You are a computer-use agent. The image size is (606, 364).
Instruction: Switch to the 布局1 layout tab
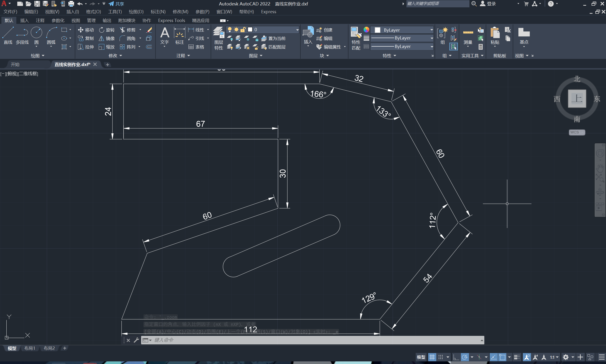click(x=30, y=348)
